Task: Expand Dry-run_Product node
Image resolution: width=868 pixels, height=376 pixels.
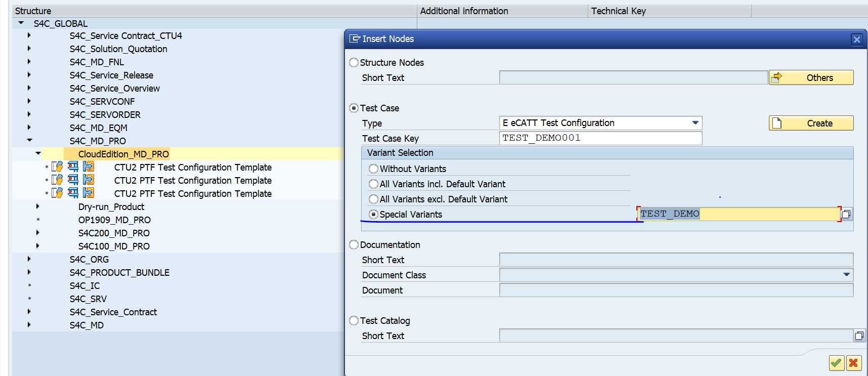Action: click(x=37, y=206)
